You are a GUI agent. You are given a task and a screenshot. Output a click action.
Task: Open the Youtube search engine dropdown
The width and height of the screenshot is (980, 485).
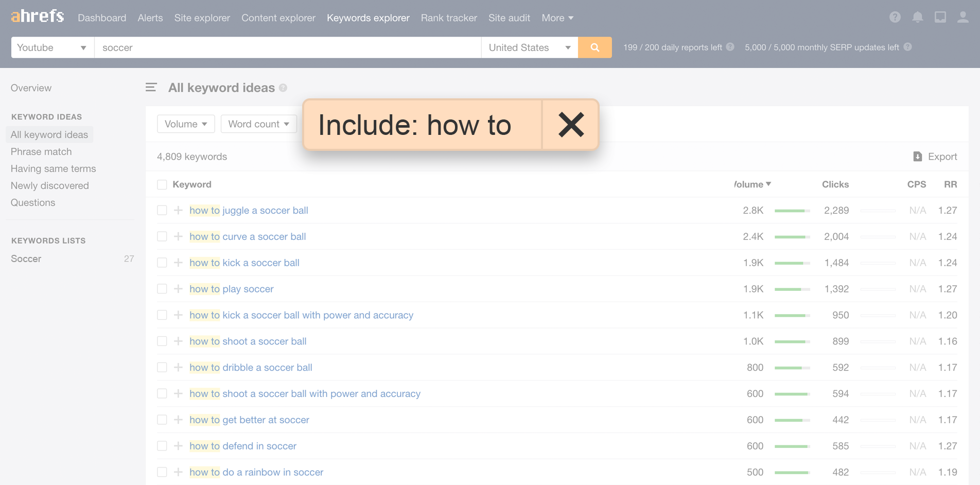[x=51, y=47]
